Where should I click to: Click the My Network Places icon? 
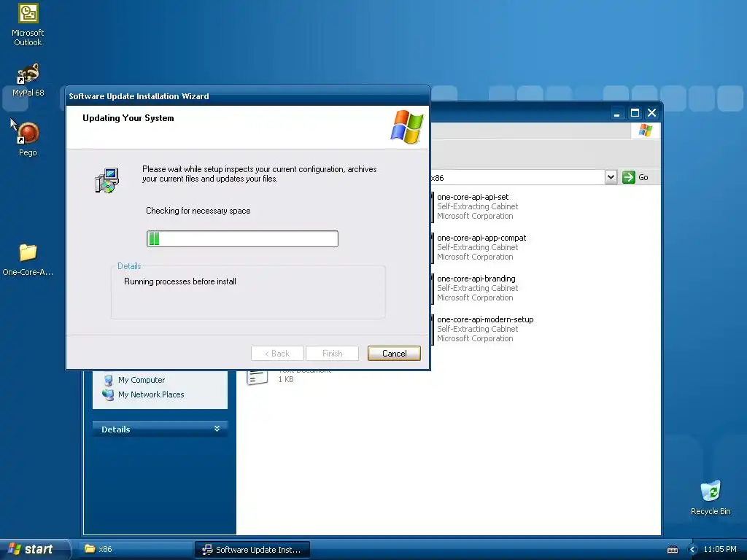pyautogui.click(x=109, y=394)
